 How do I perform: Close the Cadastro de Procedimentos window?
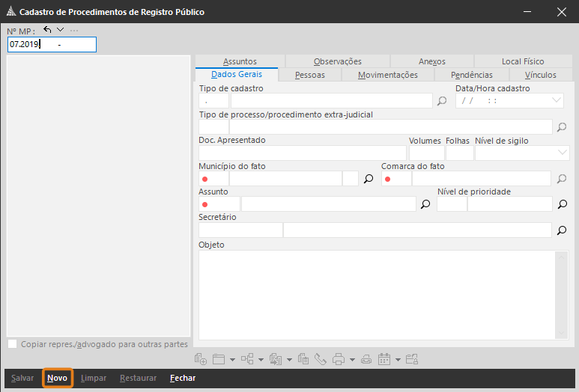click(562, 12)
